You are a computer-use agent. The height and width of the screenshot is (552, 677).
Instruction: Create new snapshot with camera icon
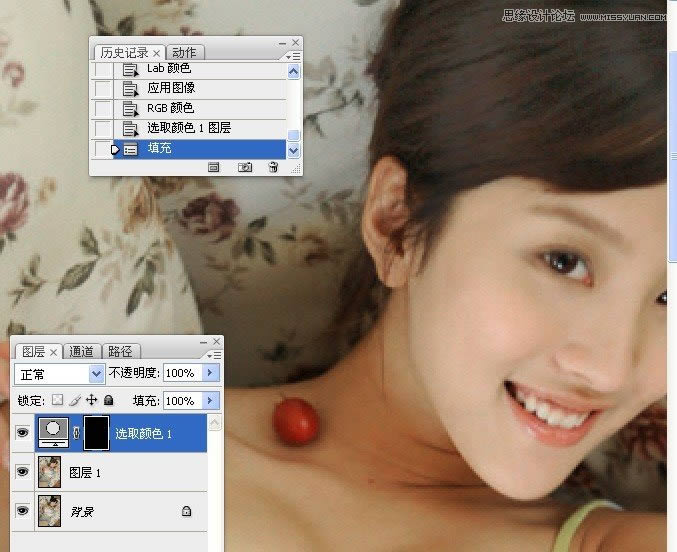(x=244, y=168)
